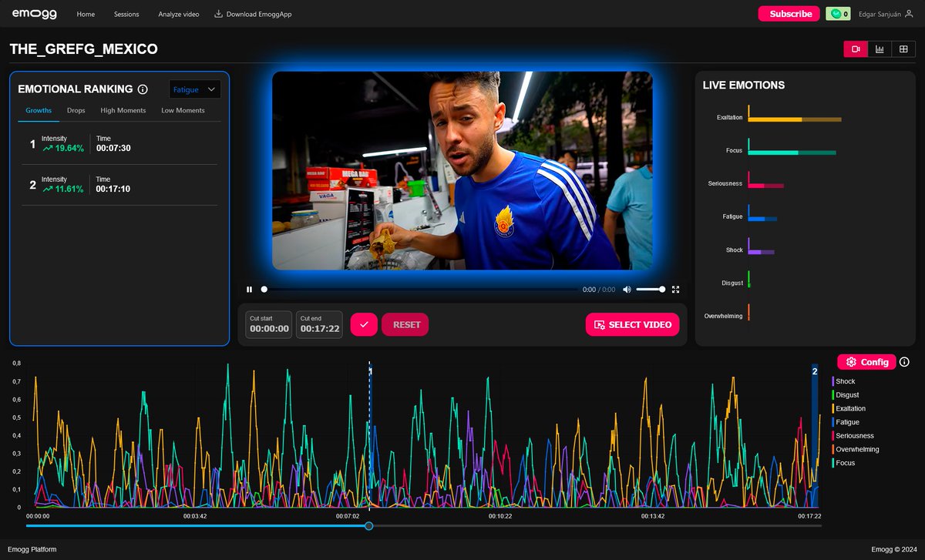Click the pink Subscribe button
Image resolution: width=925 pixels, height=560 pixels.
click(789, 14)
